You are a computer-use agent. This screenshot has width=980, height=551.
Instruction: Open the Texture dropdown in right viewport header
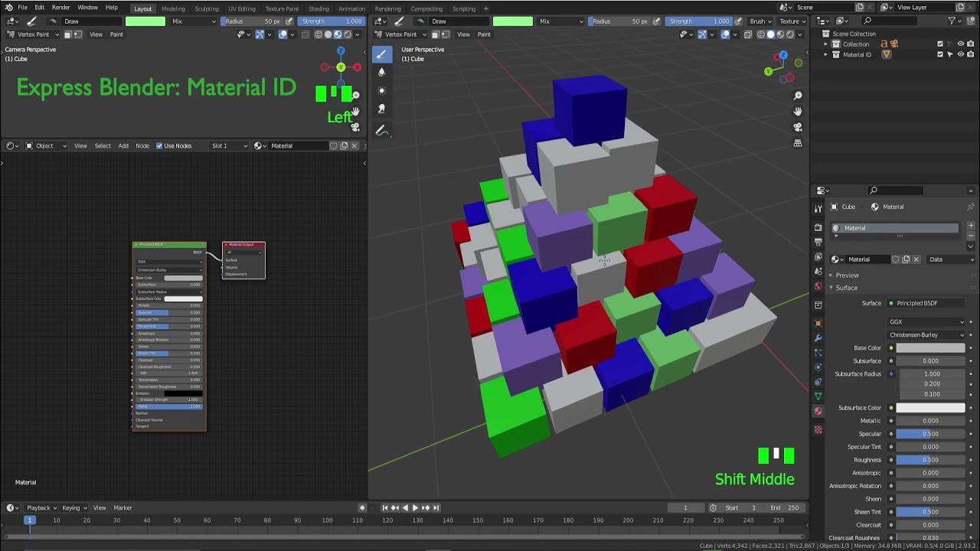point(792,21)
